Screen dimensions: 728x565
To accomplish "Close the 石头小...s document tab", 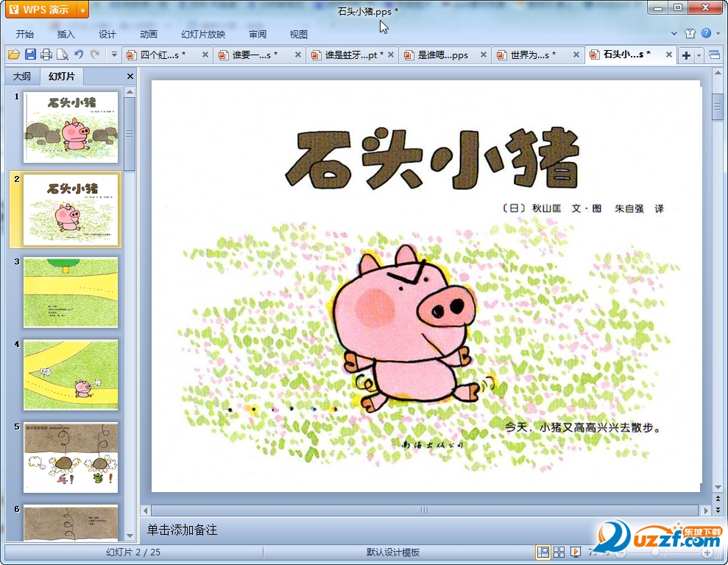I will coord(668,55).
